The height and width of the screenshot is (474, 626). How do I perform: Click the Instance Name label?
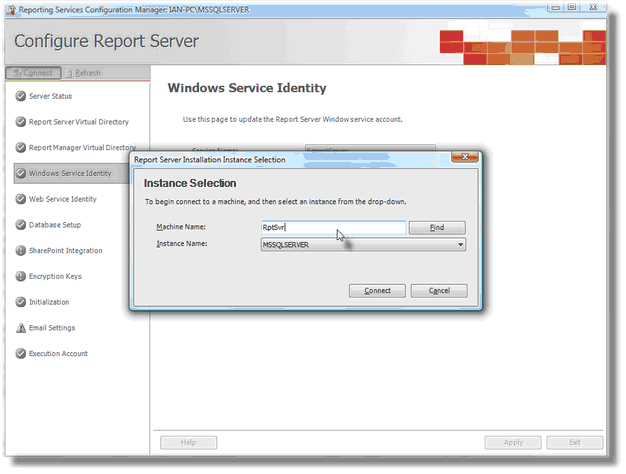click(182, 244)
